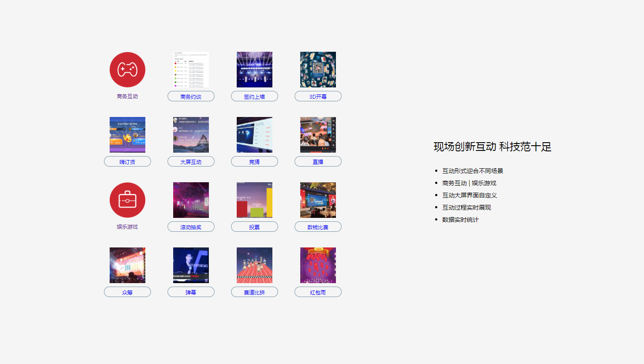
Task: Click the bullet text 互动过程实时展现
Action: [466, 207]
